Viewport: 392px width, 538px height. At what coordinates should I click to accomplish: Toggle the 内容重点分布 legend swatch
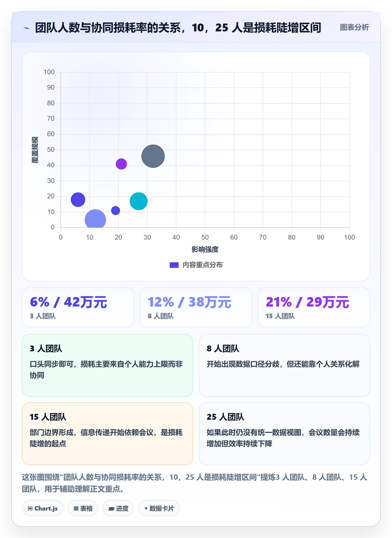click(x=174, y=265)
